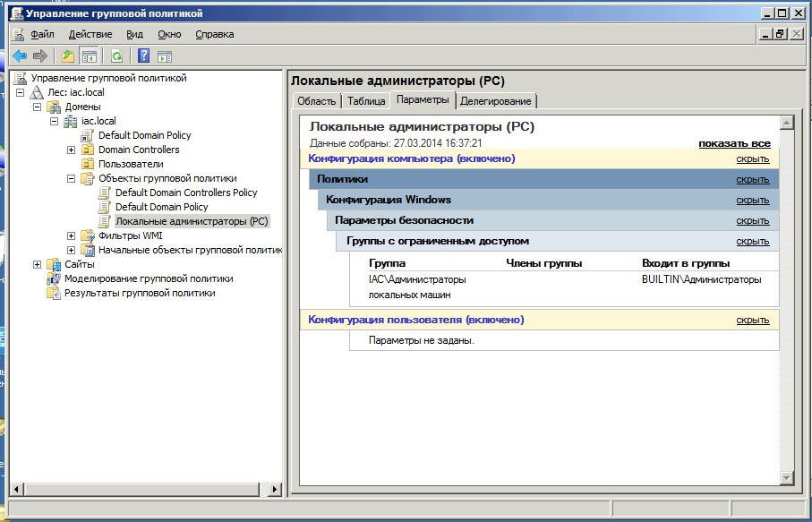This screenshot has width=812, height=522.
Task: Toggle the show/hide action pane icon
Action: (165, 56)
